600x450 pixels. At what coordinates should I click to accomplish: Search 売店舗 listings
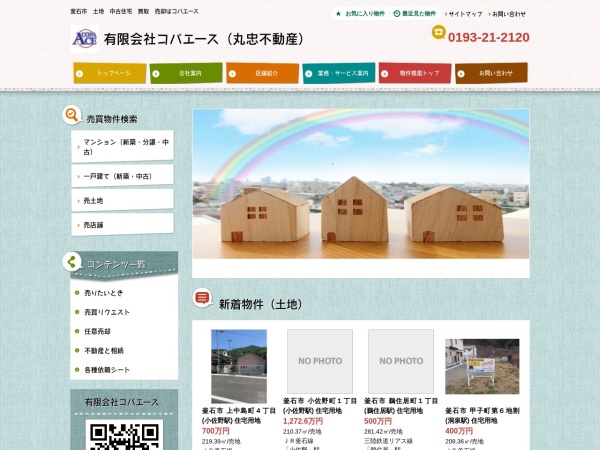122,225
